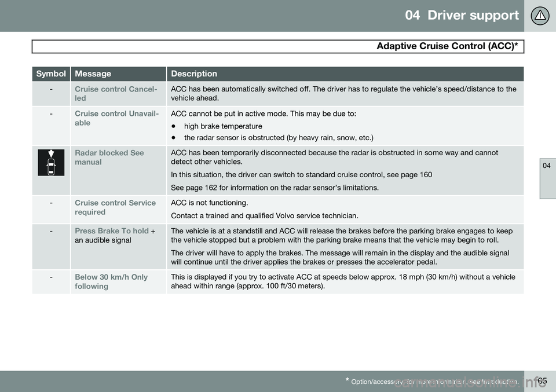
Task: Click the radar sensor is obstructed bullet
Action: (x=278, y=138)
